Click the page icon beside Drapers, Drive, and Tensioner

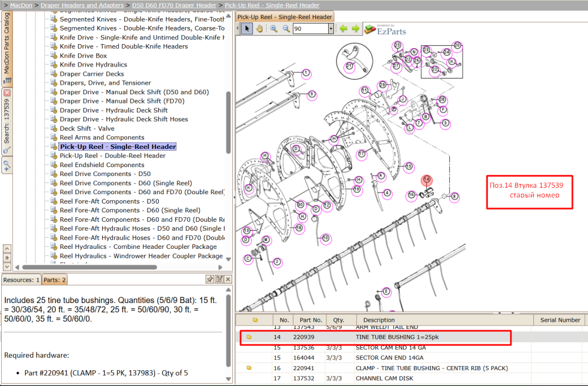pos(54,82)
